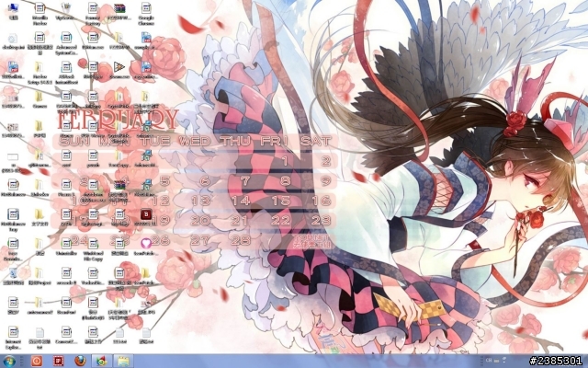Open the Computer icon on desktop
588x368 pixels.
point(13,10)
